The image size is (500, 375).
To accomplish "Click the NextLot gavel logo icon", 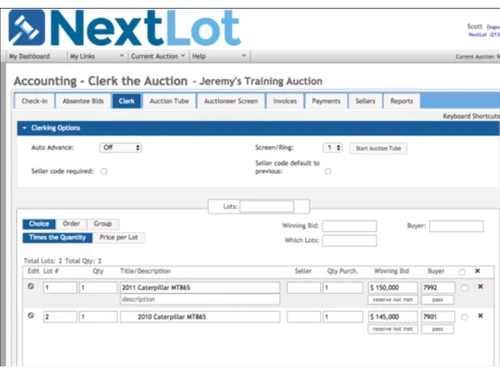I will pos(27,28).
